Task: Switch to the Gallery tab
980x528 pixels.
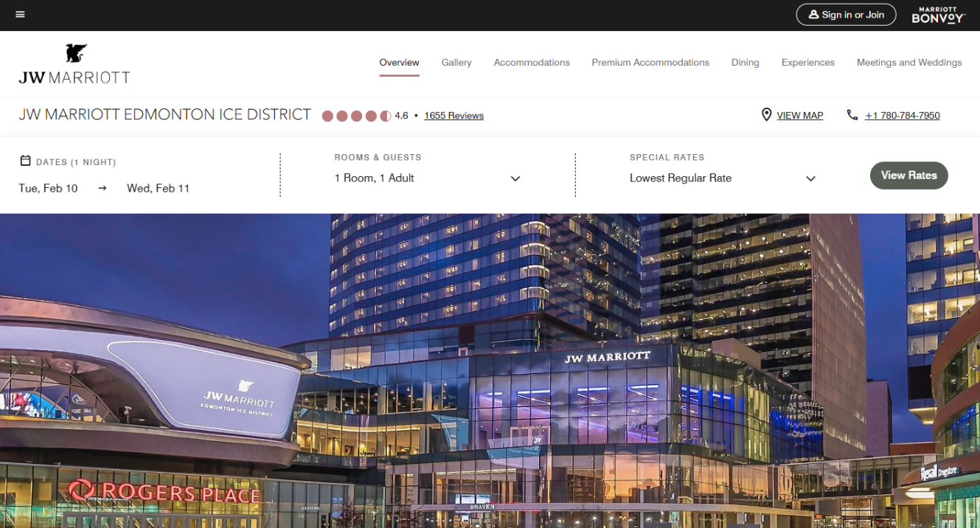Action: [456, 63]
